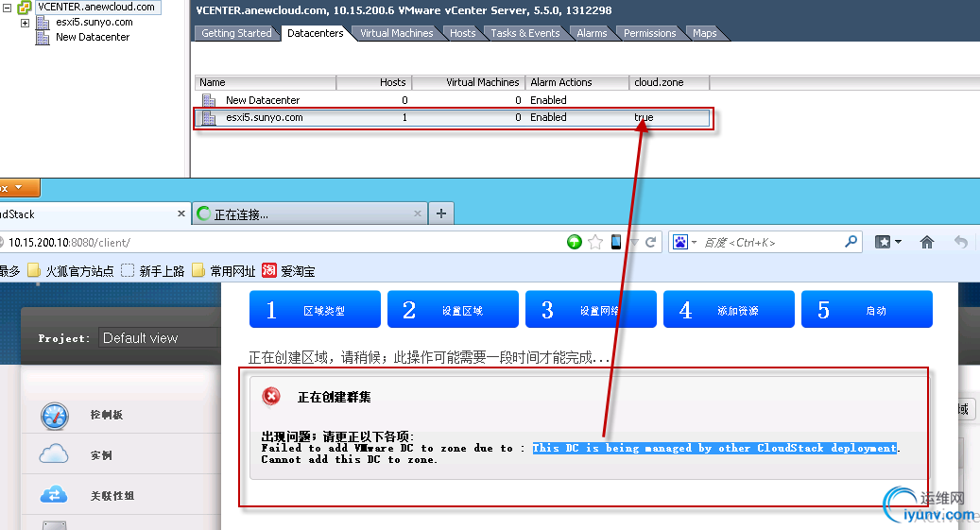Click the highlighted 'This DC is being managed' text
Screen dimensions: 980x530
point(715,448)
